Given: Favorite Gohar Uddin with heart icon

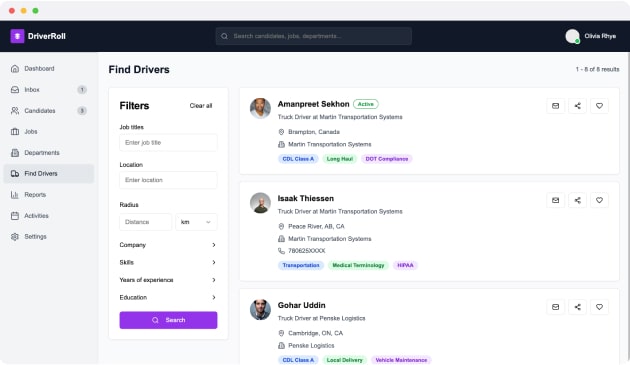Looking at the screenshot, I should tap(599, 307).
